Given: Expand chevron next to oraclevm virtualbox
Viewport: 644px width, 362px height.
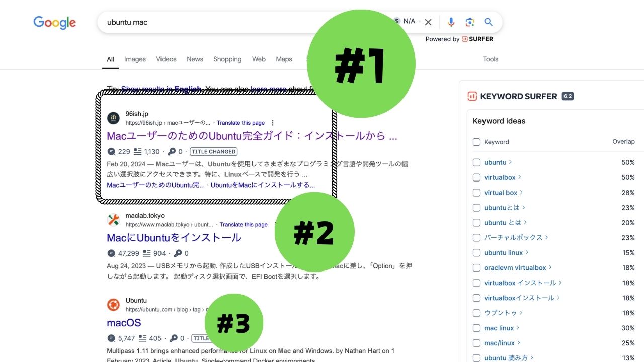Looking at the screenshot, I should click(550, 268).
